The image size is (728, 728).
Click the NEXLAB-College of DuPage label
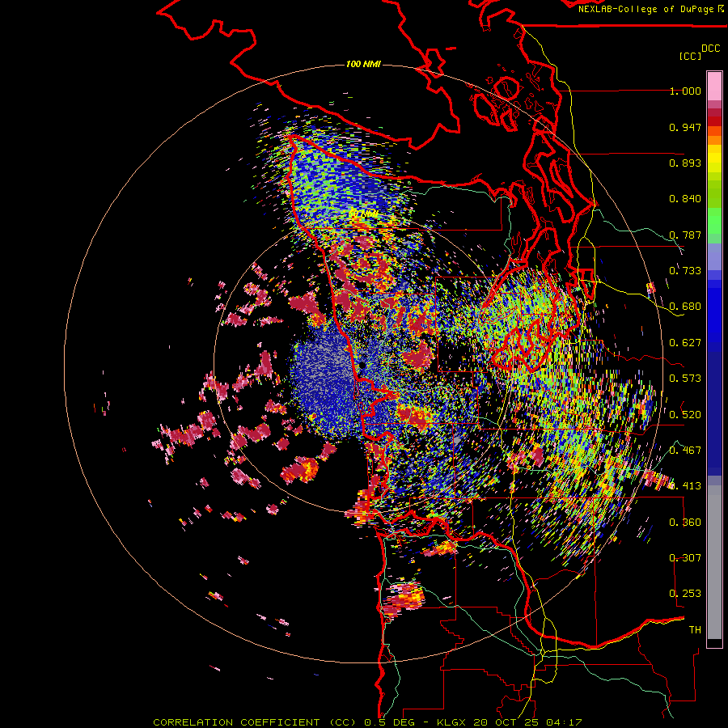click(x=645, y=9)
